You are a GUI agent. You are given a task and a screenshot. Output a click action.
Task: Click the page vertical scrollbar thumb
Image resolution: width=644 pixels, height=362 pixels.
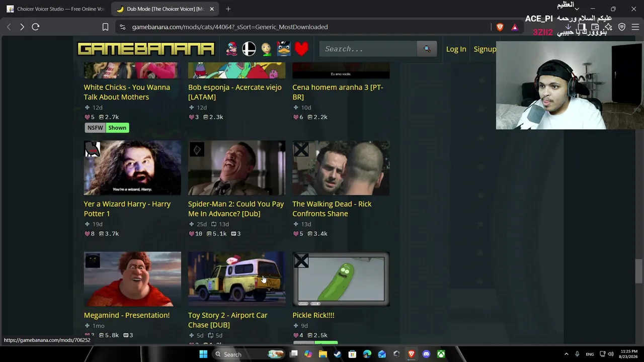tap(638, 271)
